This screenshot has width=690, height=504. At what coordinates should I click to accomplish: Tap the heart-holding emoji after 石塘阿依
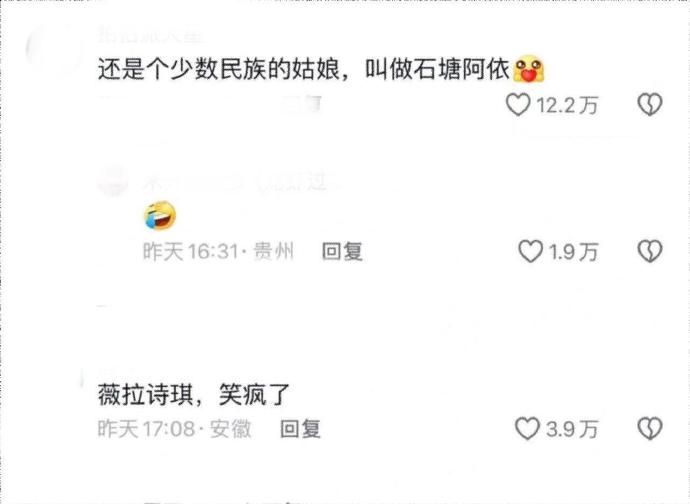coord(529,69)
